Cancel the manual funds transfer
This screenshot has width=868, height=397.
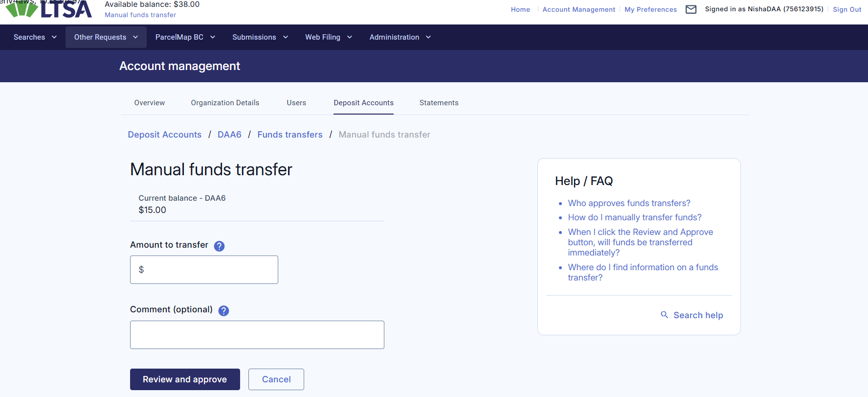click(x=276, y=379)
